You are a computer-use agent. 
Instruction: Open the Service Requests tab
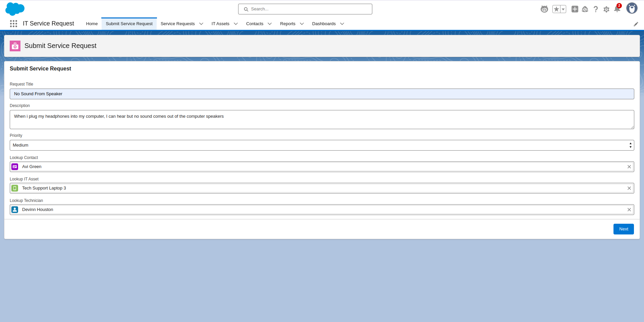178,24
